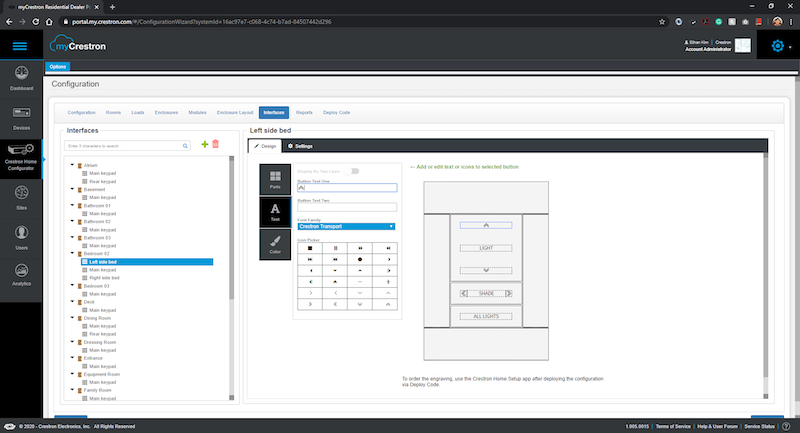
Task: Open Users from the left sidebar
Action: coord(21,238)
